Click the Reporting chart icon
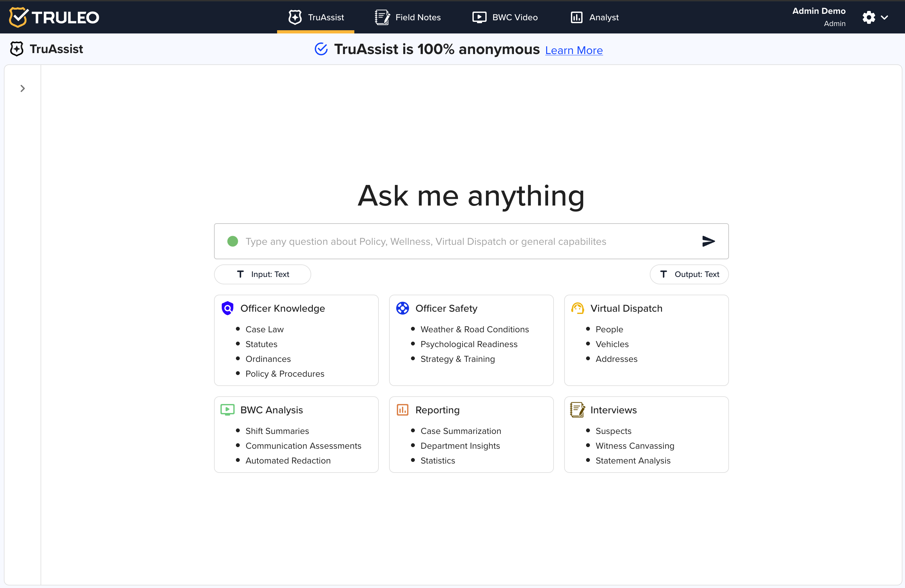Screen dimensions: 905x588 [402, 410]
